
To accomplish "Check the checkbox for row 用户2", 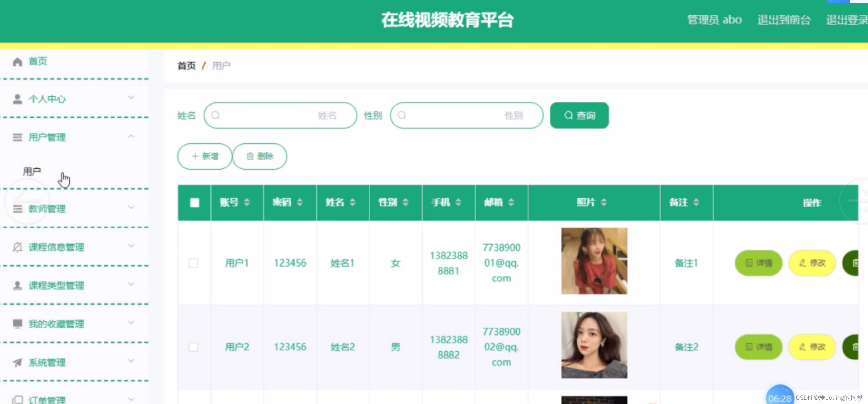I will 193,347.
